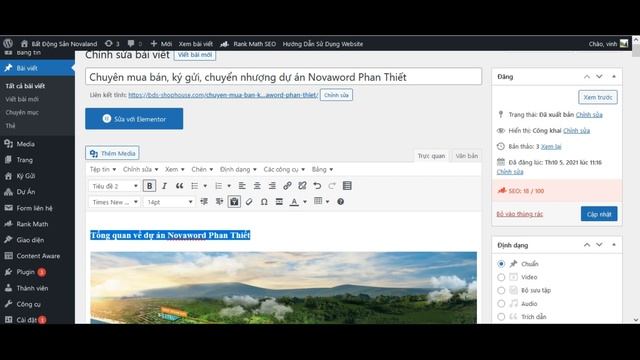Select the Video post format

(501, 277)
